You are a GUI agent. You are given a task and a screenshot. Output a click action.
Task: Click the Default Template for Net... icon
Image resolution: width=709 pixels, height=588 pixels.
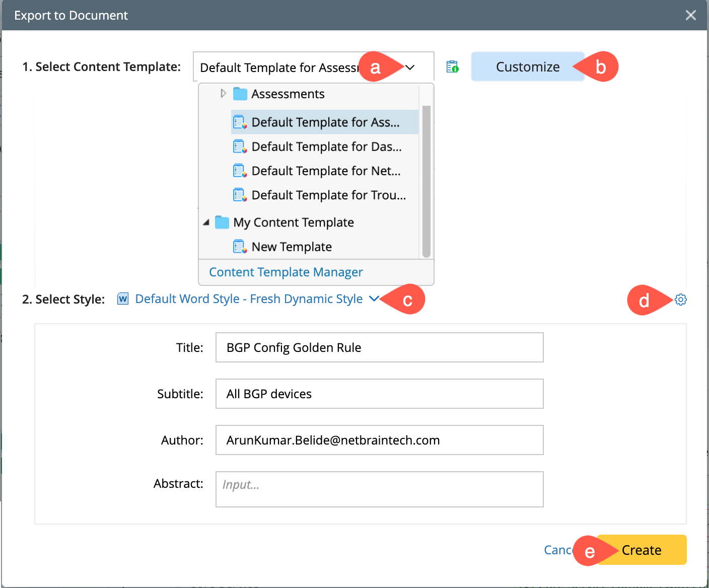pyautogui.click(x=240, y=171)
